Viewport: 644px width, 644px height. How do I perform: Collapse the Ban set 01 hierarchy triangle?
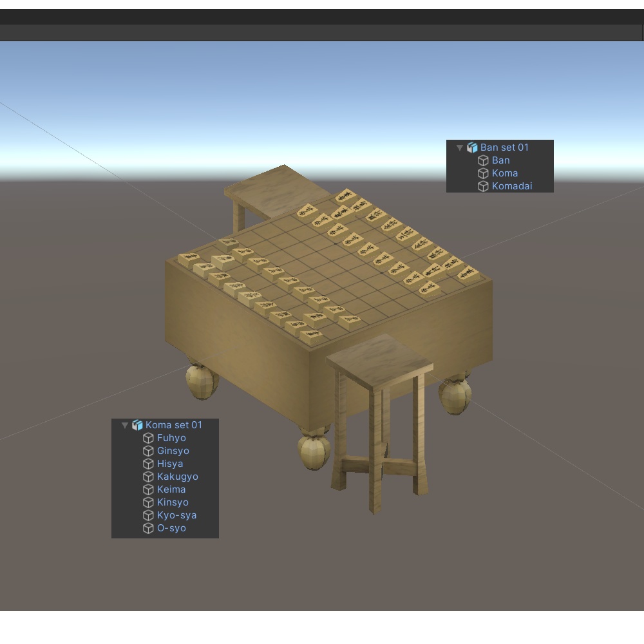click(459, 147)
